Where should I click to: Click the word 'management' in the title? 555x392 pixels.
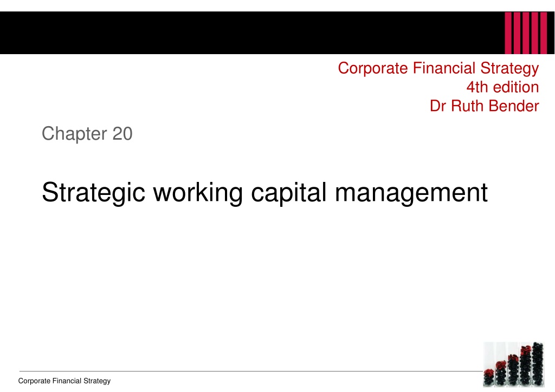[411, 194]
